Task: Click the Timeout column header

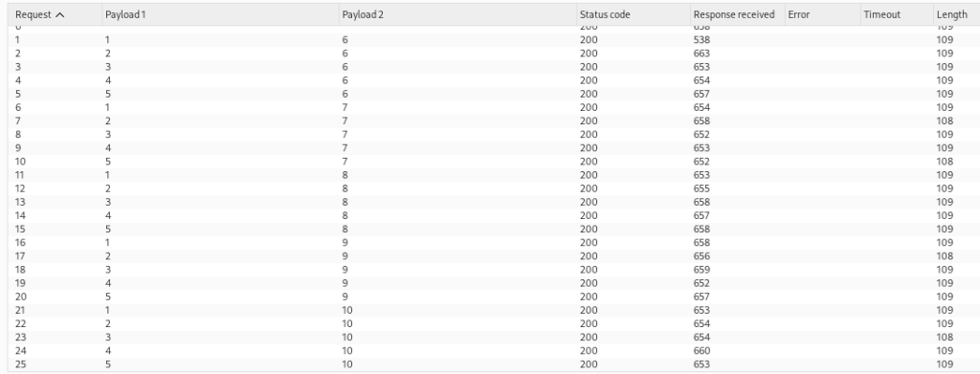Action: (897, 14)
